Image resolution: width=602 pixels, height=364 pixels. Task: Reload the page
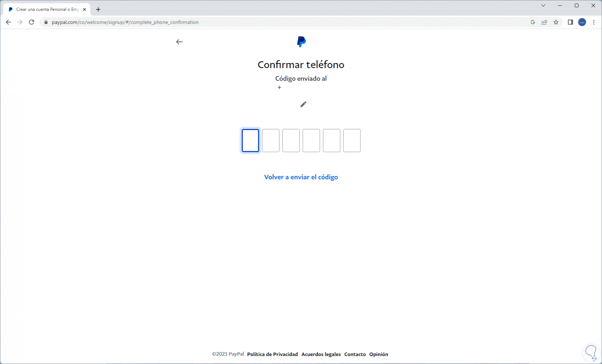[x=32, y=22]
